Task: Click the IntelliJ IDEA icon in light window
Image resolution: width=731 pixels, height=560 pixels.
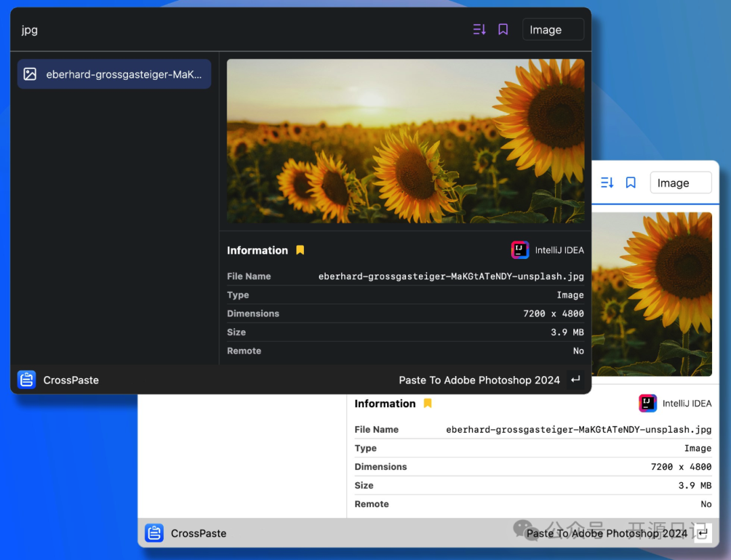Action: (647, 403)
